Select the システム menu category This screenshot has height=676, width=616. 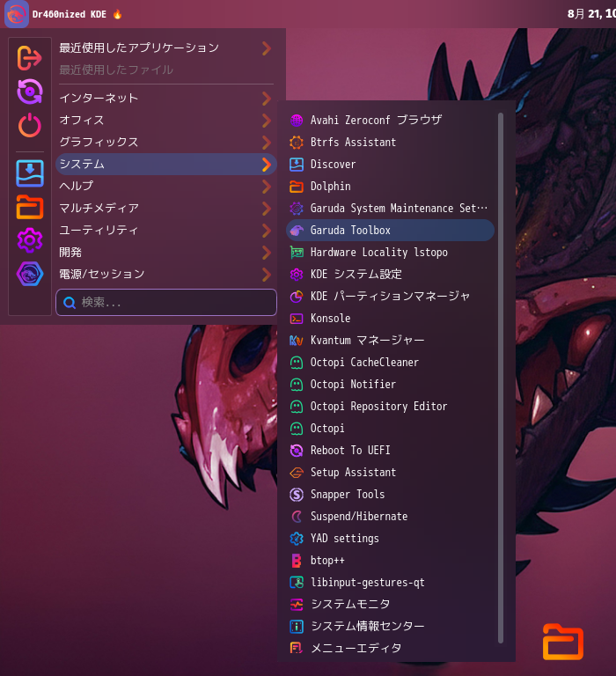tap(166, 165)
